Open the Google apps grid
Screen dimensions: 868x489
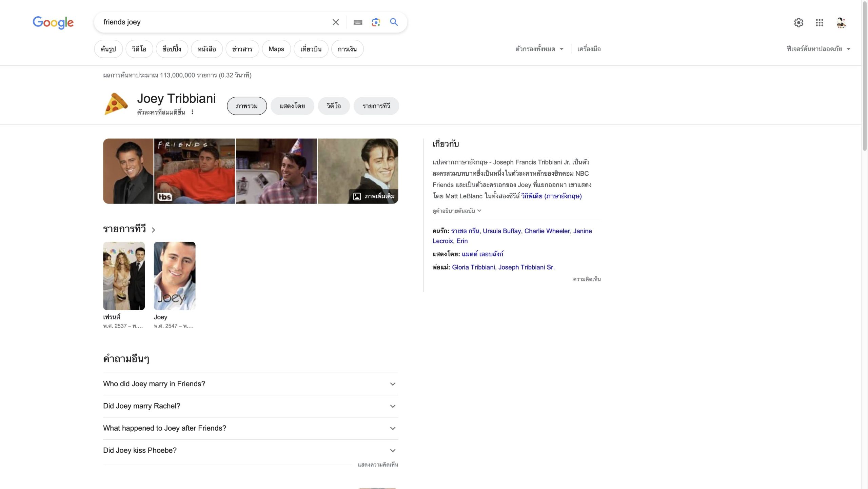pos(819,23)
